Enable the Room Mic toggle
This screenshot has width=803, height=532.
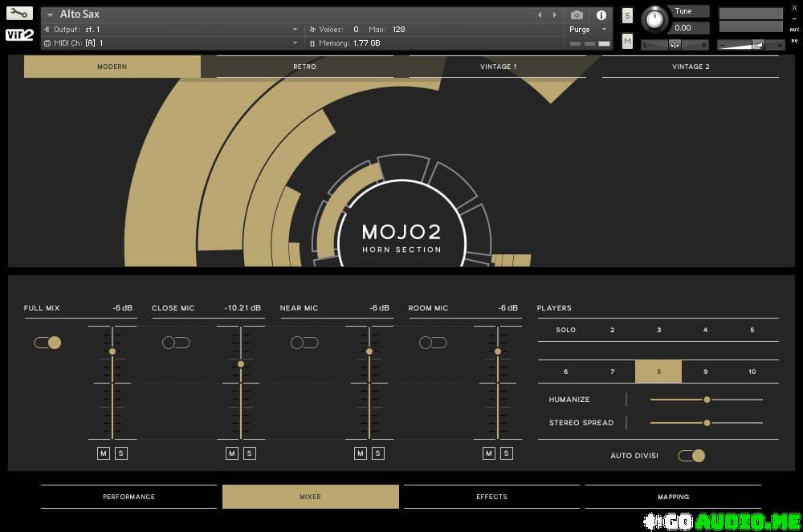click(433, 343)
